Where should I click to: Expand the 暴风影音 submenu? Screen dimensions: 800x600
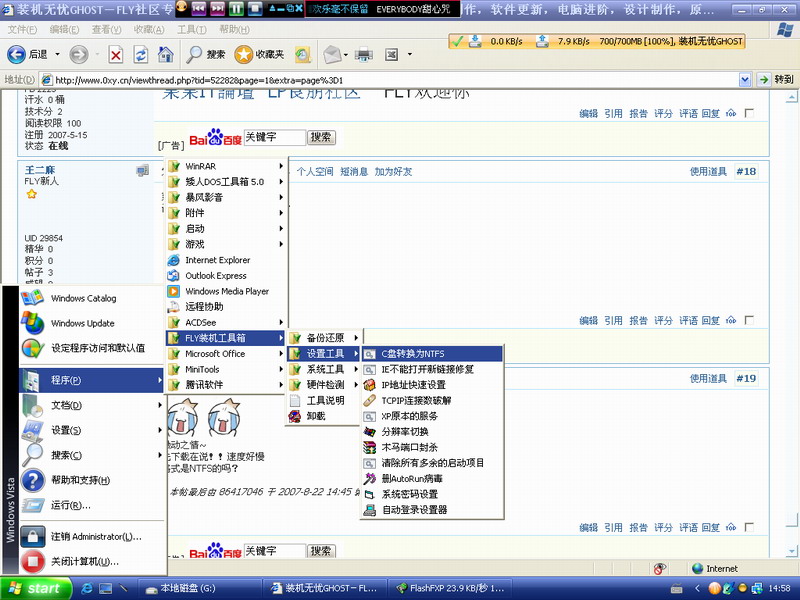point(226,197)
